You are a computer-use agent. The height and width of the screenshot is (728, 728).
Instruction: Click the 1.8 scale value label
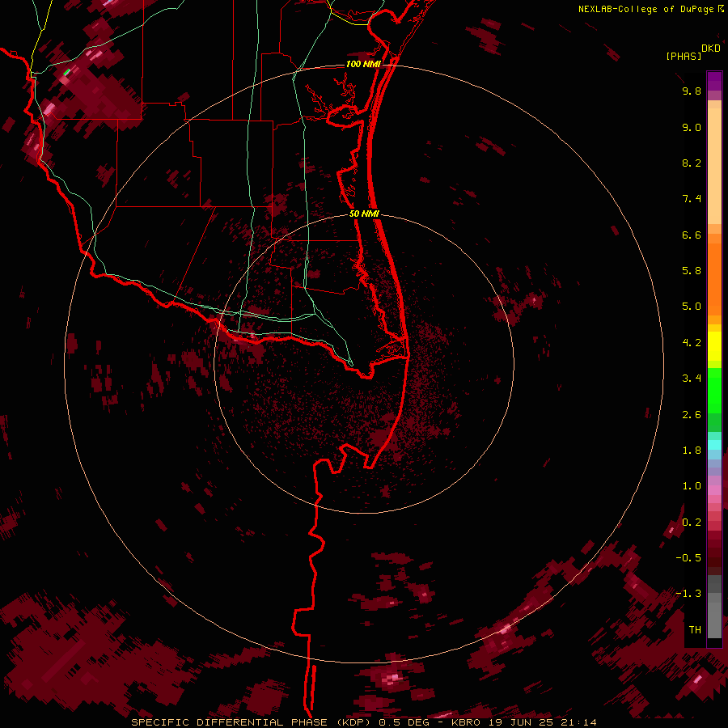coord(692,450)
